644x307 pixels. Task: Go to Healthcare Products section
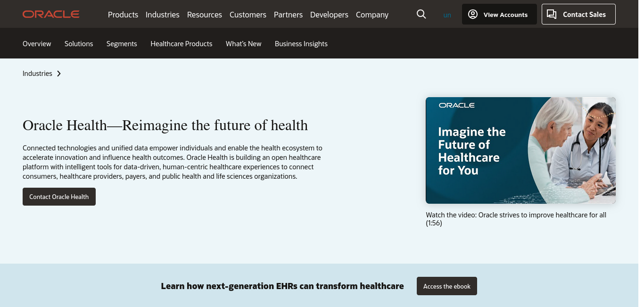182,43
